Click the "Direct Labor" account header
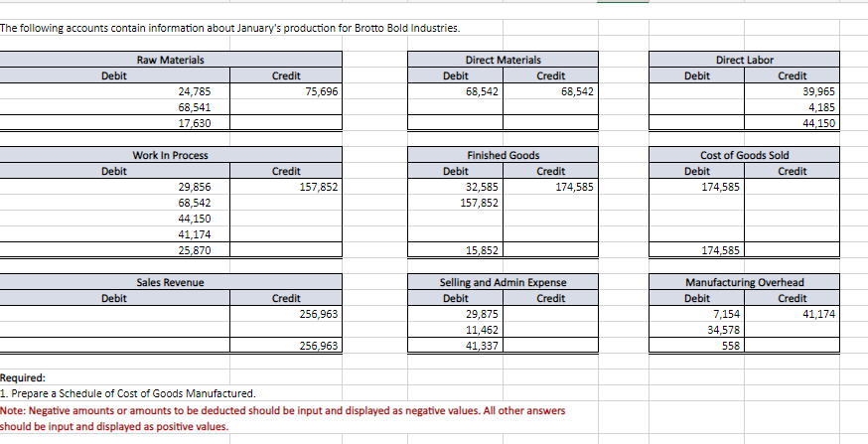This screenshot has width=868, height=444. [744, 60]
